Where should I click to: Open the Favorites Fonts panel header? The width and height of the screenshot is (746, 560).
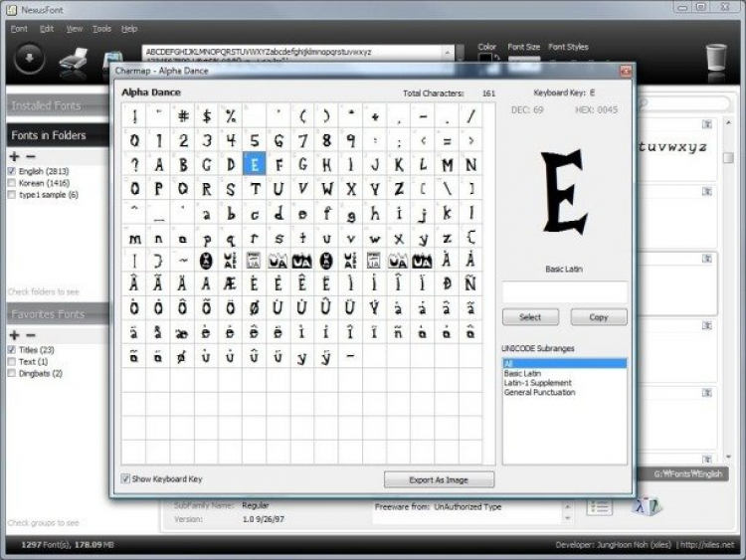[x=58, y=314]
